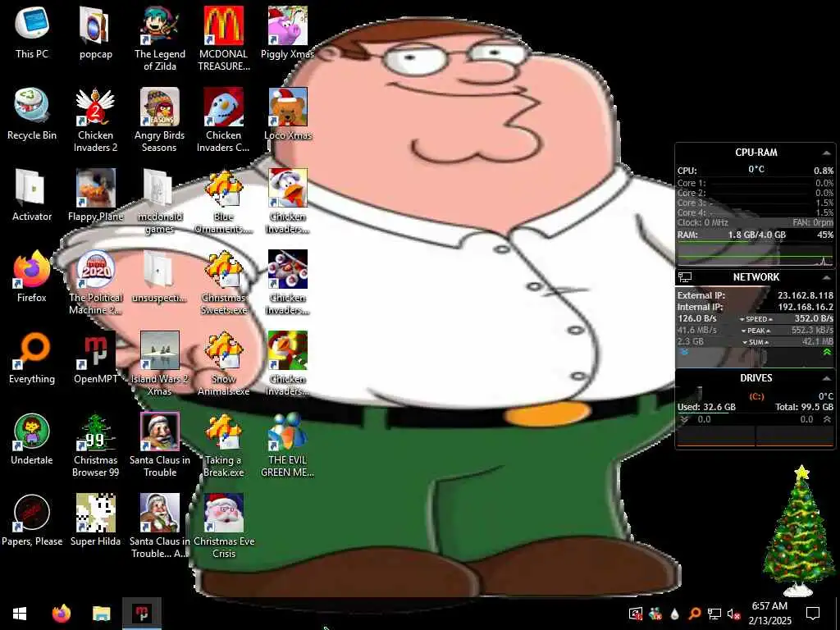Image resolution: width=840 pixels, height=630 pixels.
Task: Collapse the DRIVES gadget panel
Action: click(827, 378)
